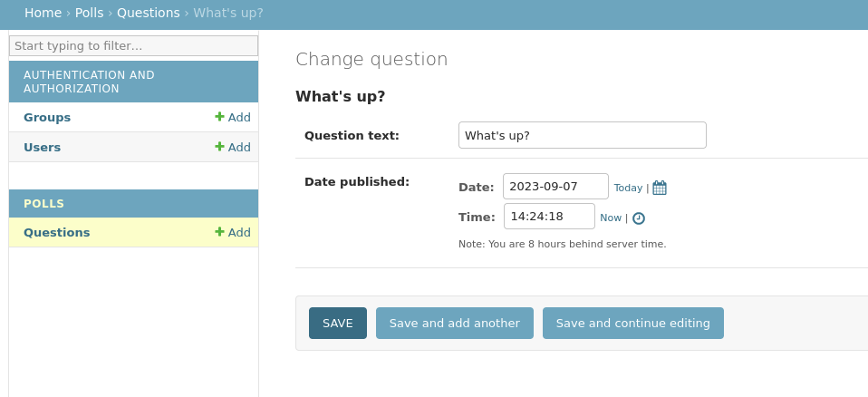Focus the sidebar filter search box
The height and width of the screenshot is (397, 868).
point(133,45)
